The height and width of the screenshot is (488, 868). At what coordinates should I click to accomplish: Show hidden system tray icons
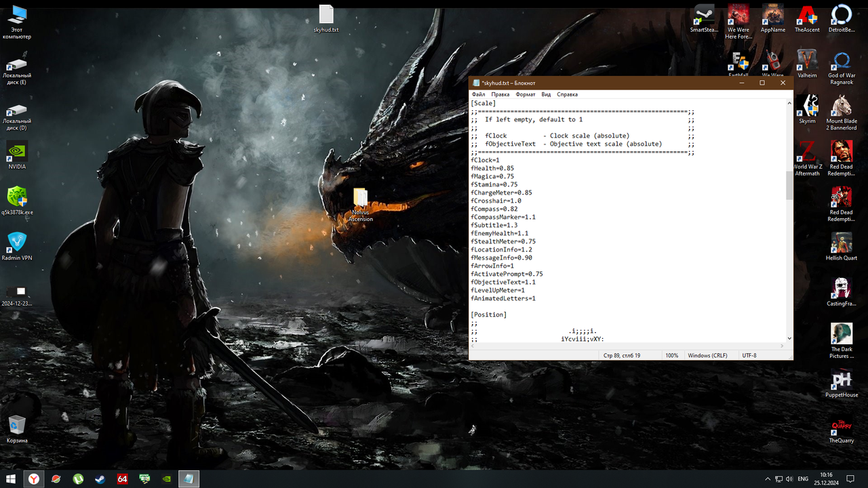click(768, 479)
